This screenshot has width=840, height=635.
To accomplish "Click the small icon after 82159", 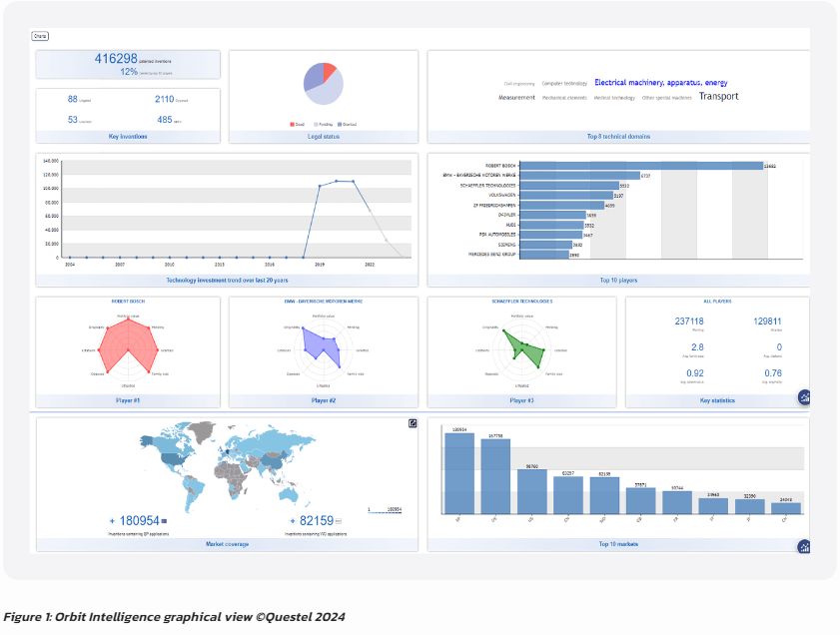I will point(338,521).
